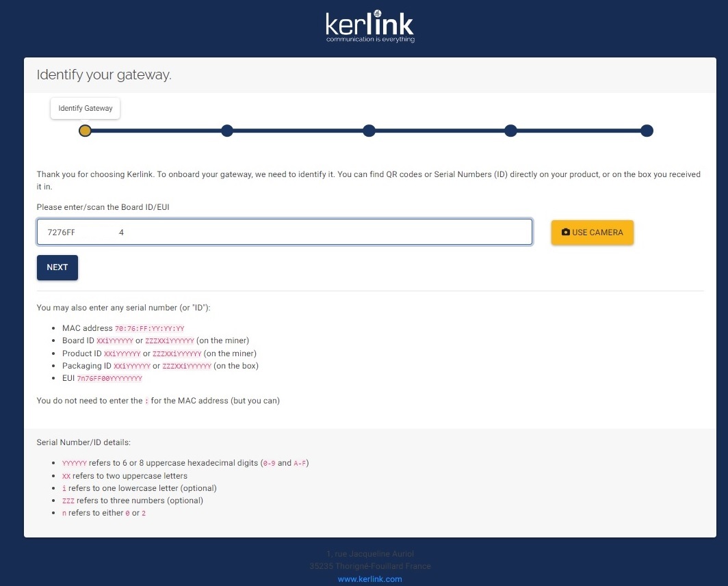This screenshot has width=728, height=586.
Task: Click the 'Identify your gateway.' heading
Action: pos(104,75)
